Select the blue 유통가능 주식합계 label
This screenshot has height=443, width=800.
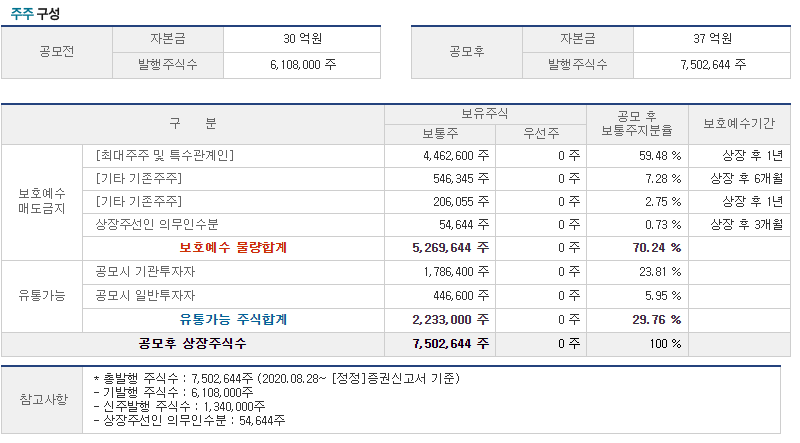click(x=233, y=320)
